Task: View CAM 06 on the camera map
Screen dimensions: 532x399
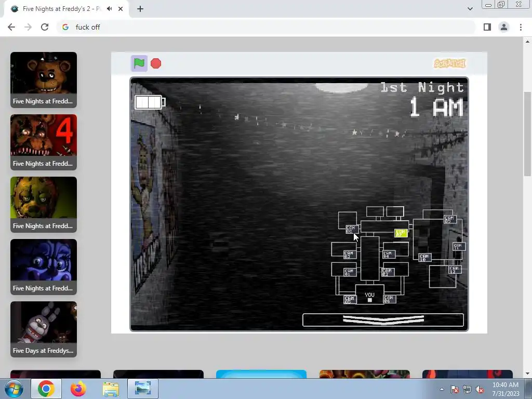Action: click(x=389, y=299)
